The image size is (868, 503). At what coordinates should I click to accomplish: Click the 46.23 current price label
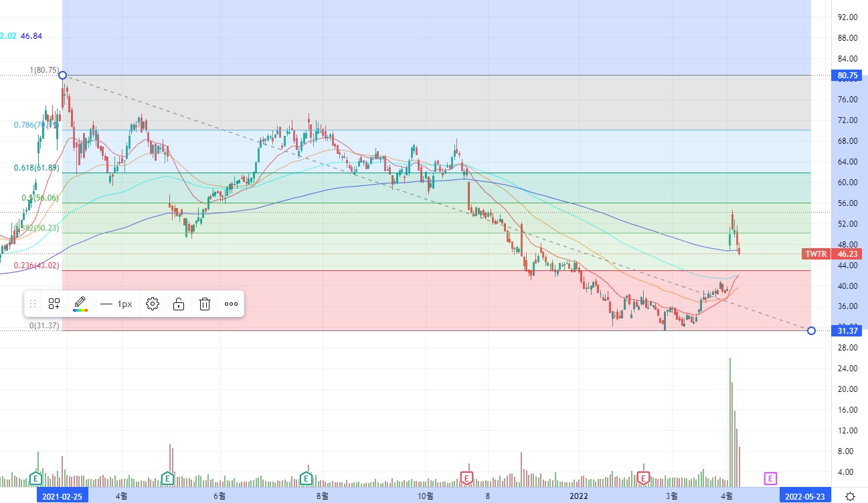click(847, 254)
